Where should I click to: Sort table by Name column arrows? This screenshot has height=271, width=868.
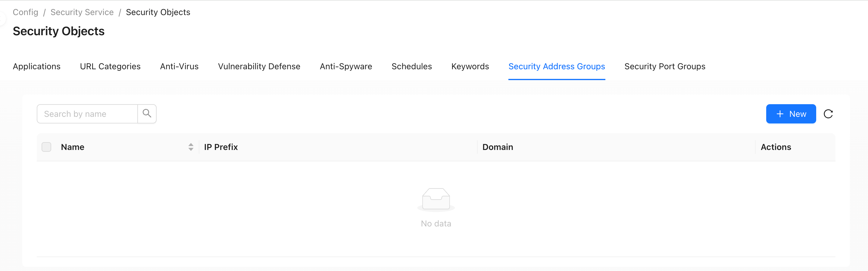coord(191,147)
